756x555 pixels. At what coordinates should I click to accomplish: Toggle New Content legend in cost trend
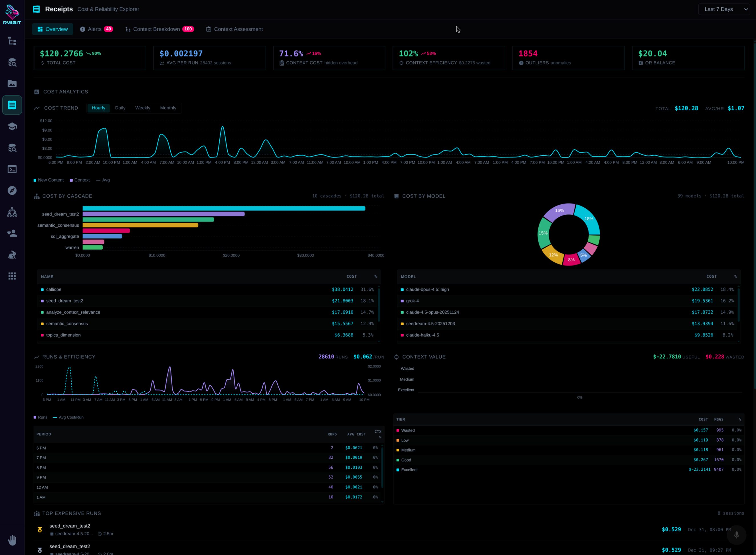click(x=49, y=180)
